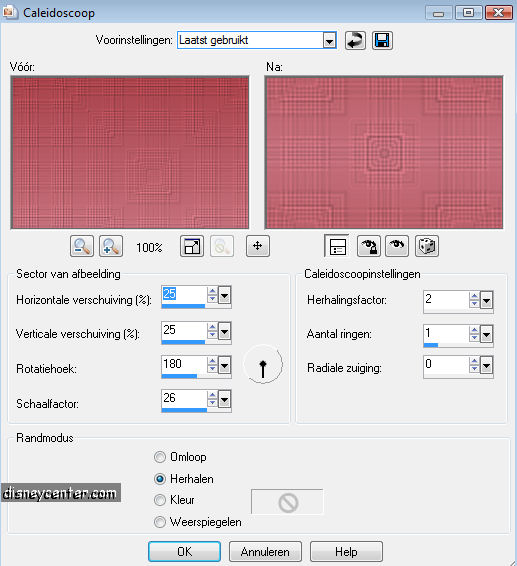Expand the Herhalingsfactor dropdown arrow
The height and width of the screenshot is (566, 517).
click(x=486, y=300)
